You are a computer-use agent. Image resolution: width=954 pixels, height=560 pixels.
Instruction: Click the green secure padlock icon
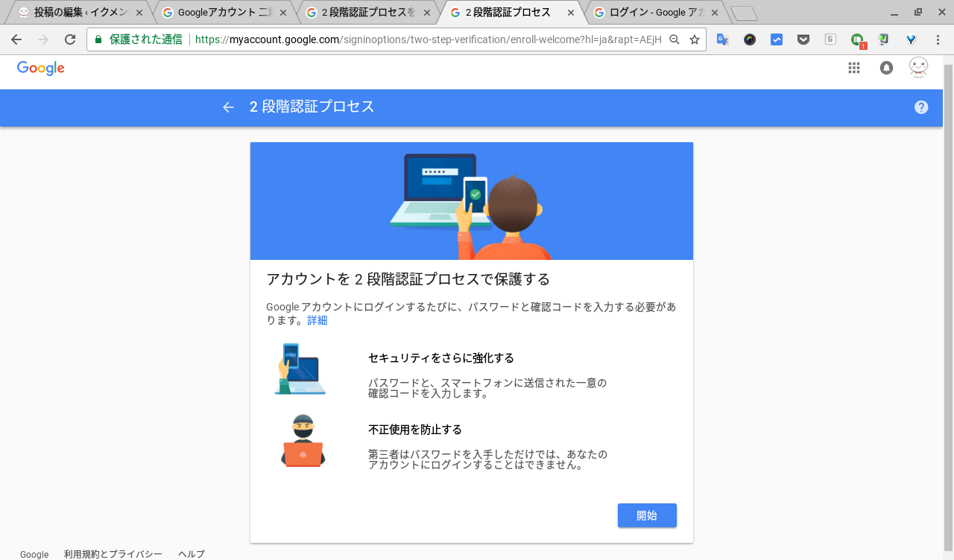click(98, 39)
